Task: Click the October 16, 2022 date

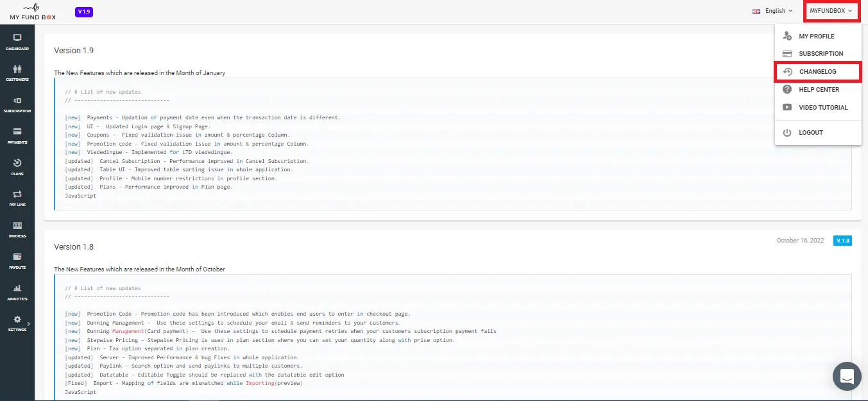Action: click(800, 241)
